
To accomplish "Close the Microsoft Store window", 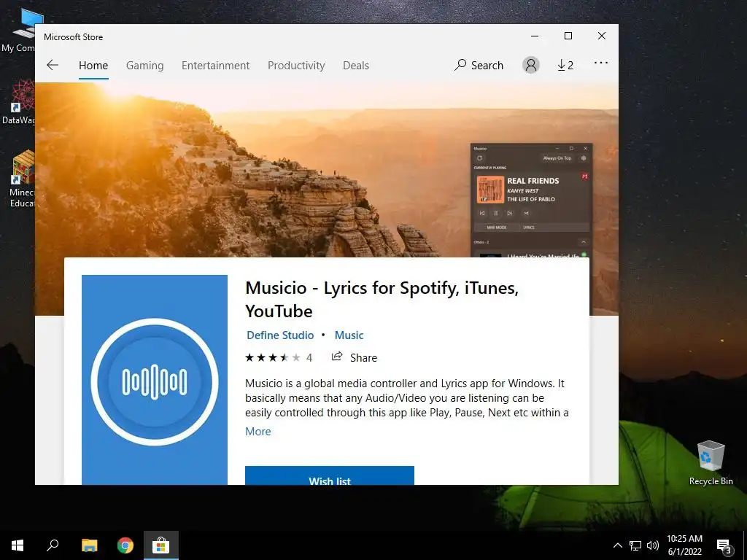I will pyautogui.click(x=602, y=36).
